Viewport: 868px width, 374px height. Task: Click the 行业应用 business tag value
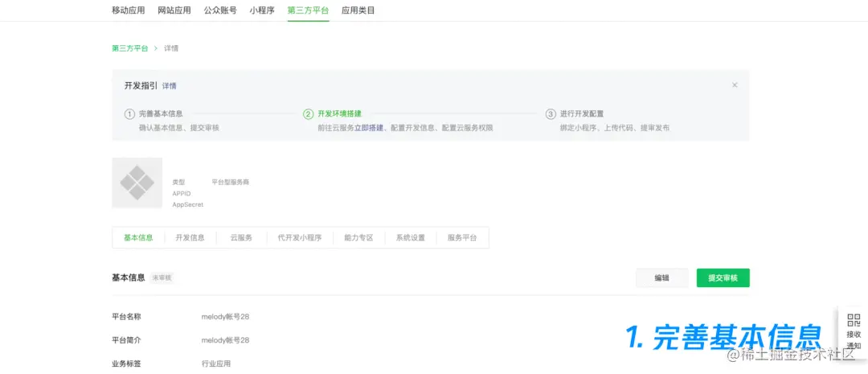coord(216,364)
